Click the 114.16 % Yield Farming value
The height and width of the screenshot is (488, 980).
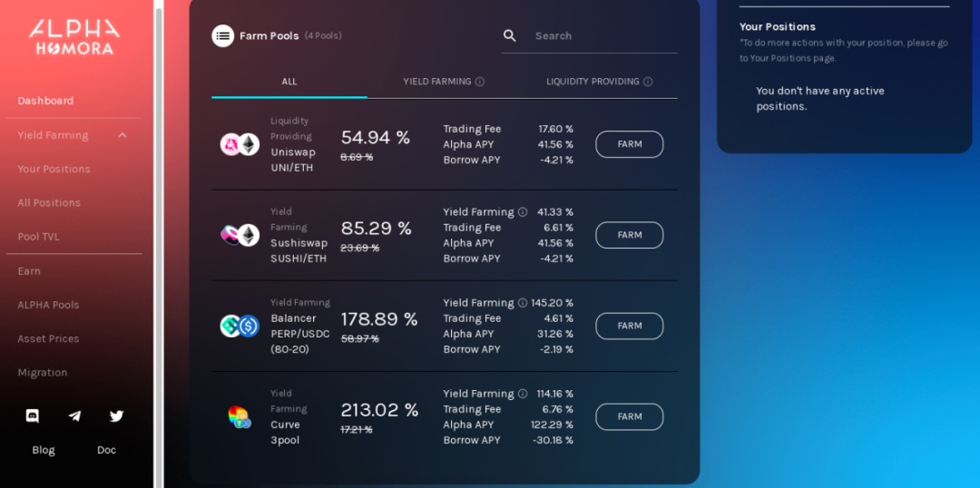(555, 394)
